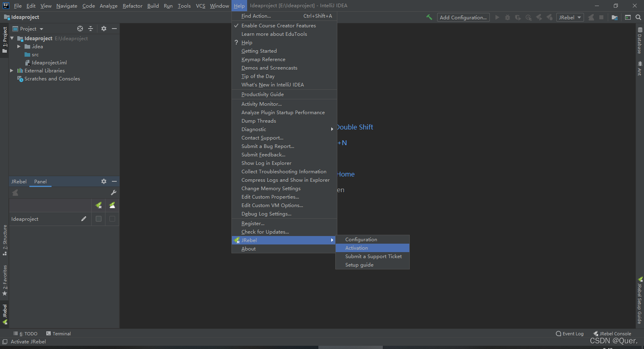Expand the Ideaproject root tree node
This screenshot has width=644, height=349.
[x=12, y=38]
